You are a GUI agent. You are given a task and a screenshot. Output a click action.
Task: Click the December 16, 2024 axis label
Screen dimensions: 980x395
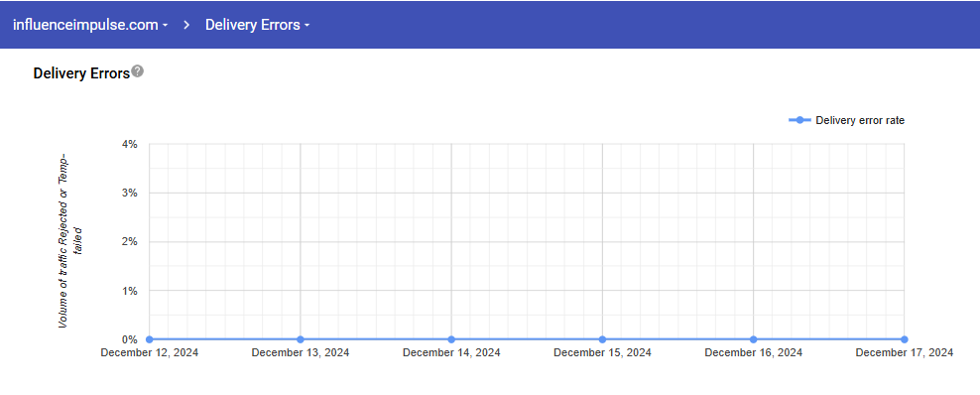click(753, 352)
